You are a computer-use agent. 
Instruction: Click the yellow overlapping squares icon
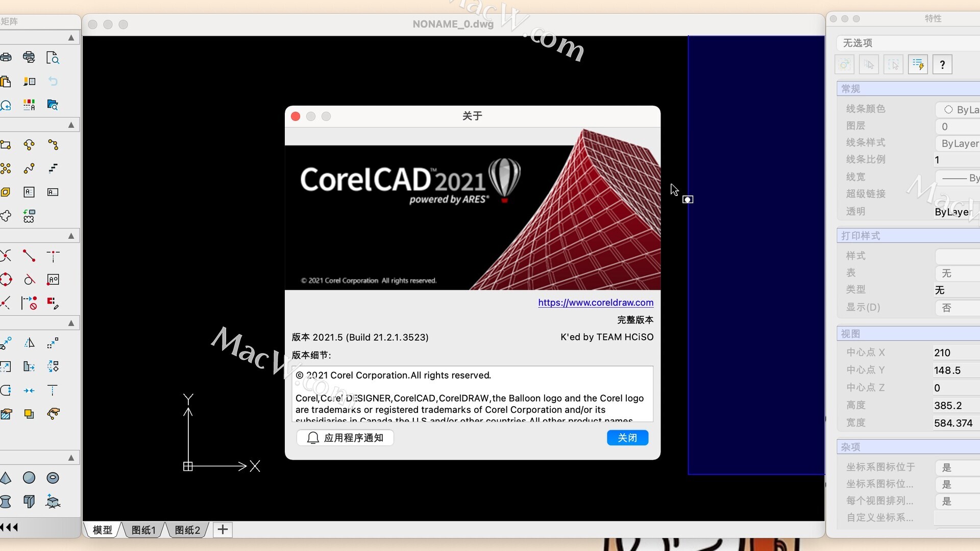coord(29,414)
